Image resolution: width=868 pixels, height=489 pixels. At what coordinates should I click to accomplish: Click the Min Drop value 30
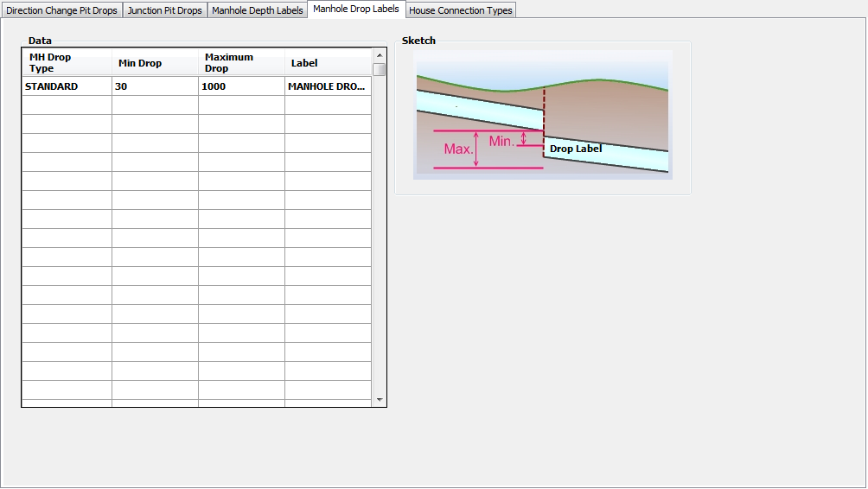[x=155, y=86]
